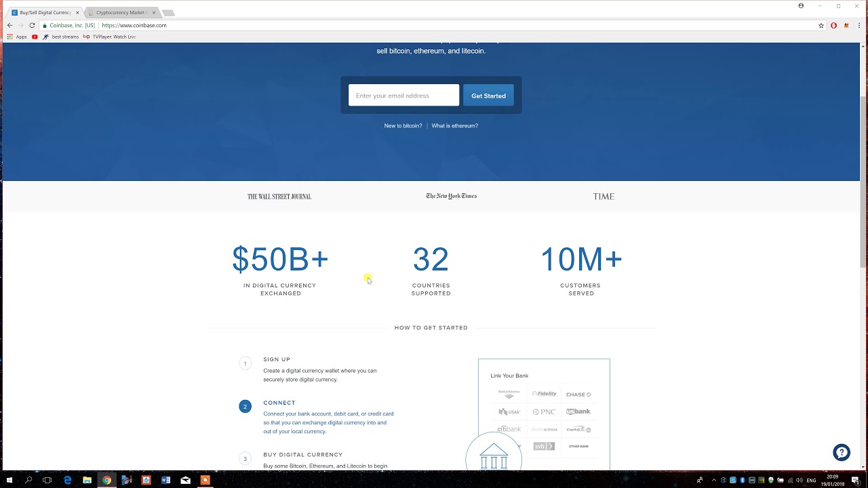Close the Cryptocurrency Market tab
The height and width of the screenshot is (488, 868).
154,12
